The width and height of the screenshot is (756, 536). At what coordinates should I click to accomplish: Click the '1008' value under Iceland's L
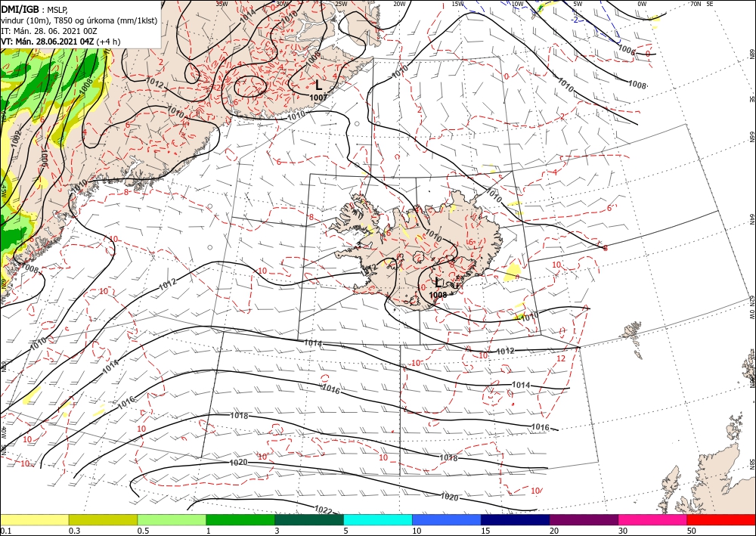[438, 295]
